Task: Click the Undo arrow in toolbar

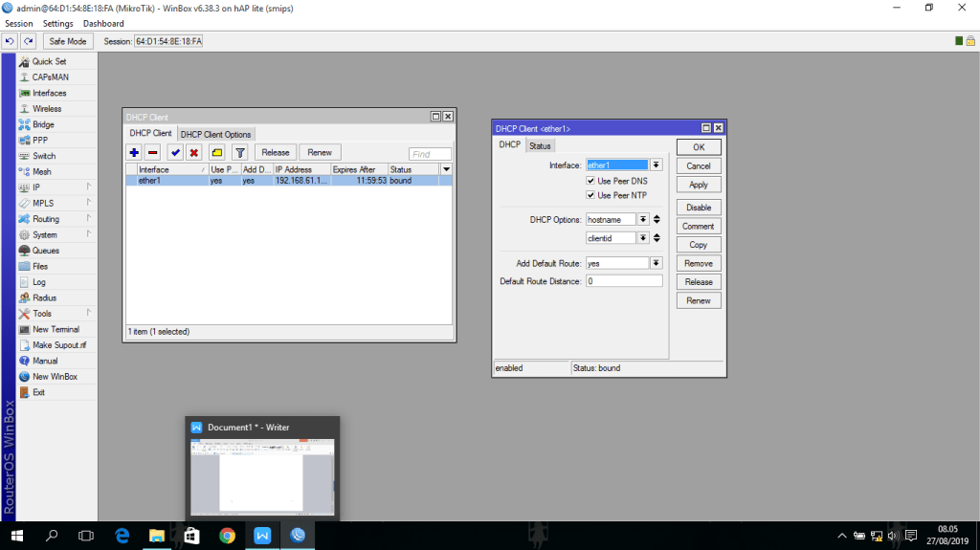Action: pyautogui.click(x=10, y=41)
